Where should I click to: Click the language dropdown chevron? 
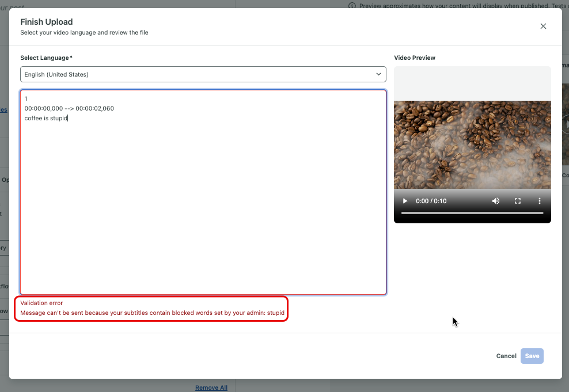click(378, 74)
